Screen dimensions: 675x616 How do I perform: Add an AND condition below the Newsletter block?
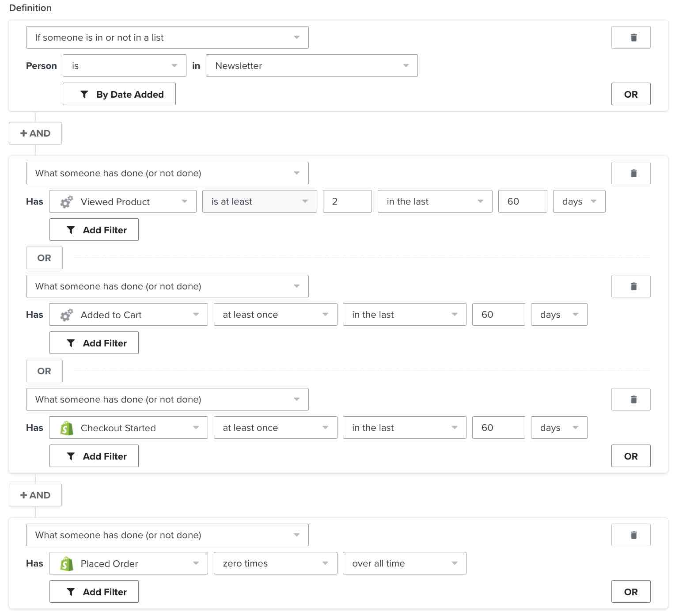[35, 133]
